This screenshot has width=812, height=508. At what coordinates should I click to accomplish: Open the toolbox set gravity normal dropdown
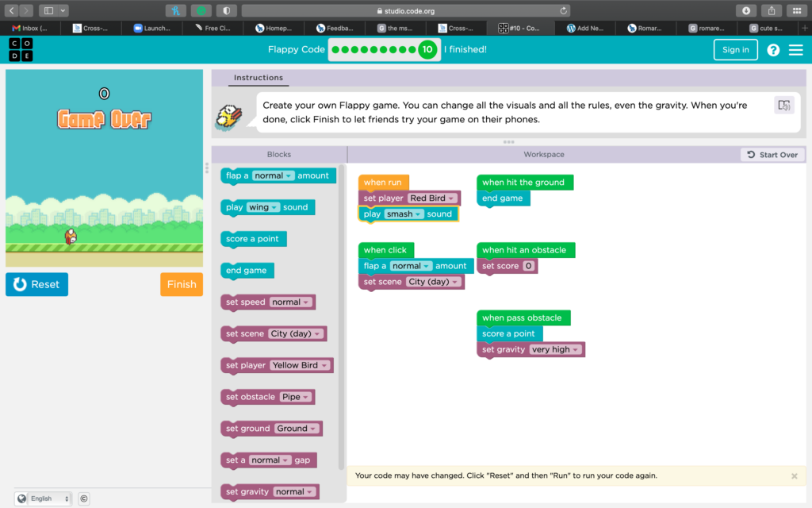click(x=294, y=492)
